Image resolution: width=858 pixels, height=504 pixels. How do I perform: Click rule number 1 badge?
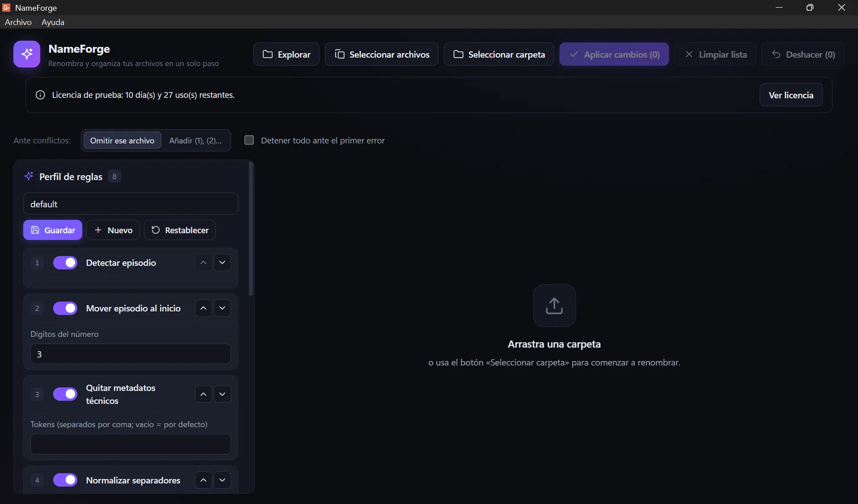[37, 263]
